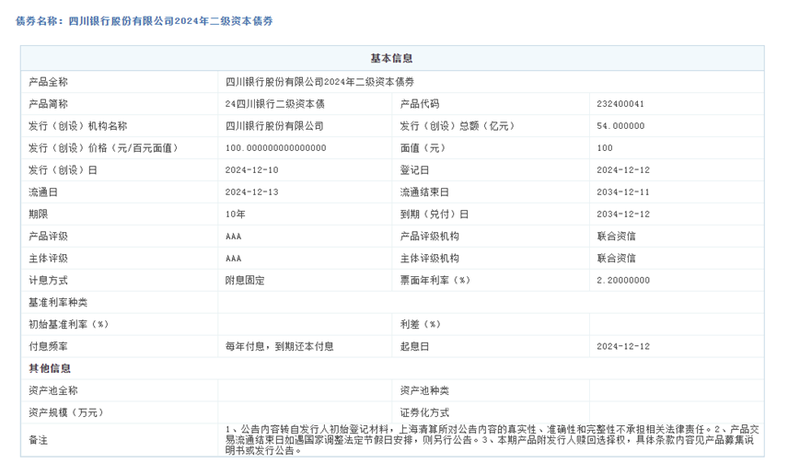800x475 pixels.
Task: Click the total amount value 54.000000
Action: tap(620, 126)
